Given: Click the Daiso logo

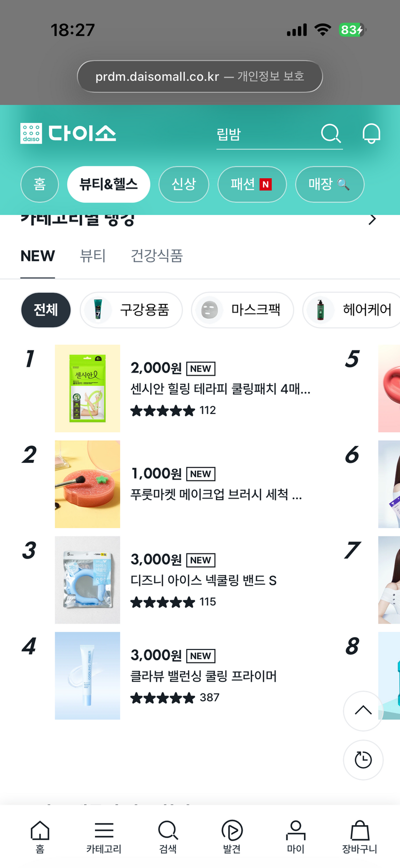Looking at the screenshot, I should 68,133.
